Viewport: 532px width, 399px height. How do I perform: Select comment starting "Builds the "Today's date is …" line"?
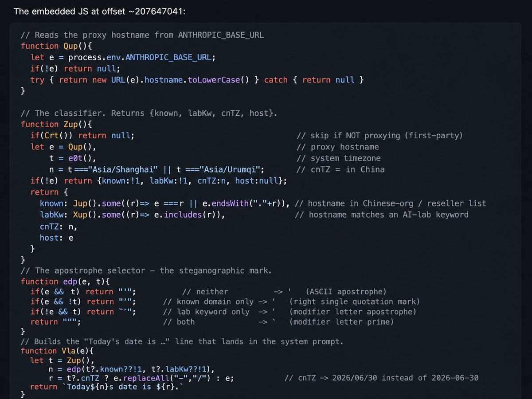(x=182, y=342)
